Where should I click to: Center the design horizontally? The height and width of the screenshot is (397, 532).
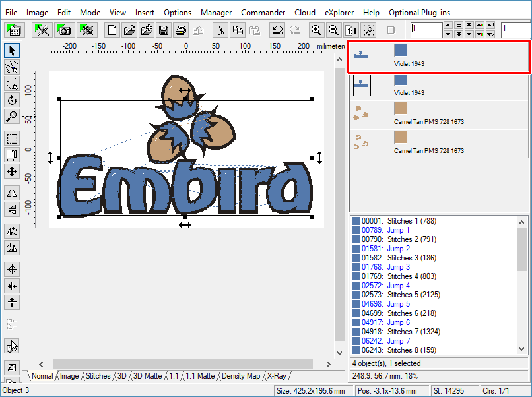coord(12,286)
